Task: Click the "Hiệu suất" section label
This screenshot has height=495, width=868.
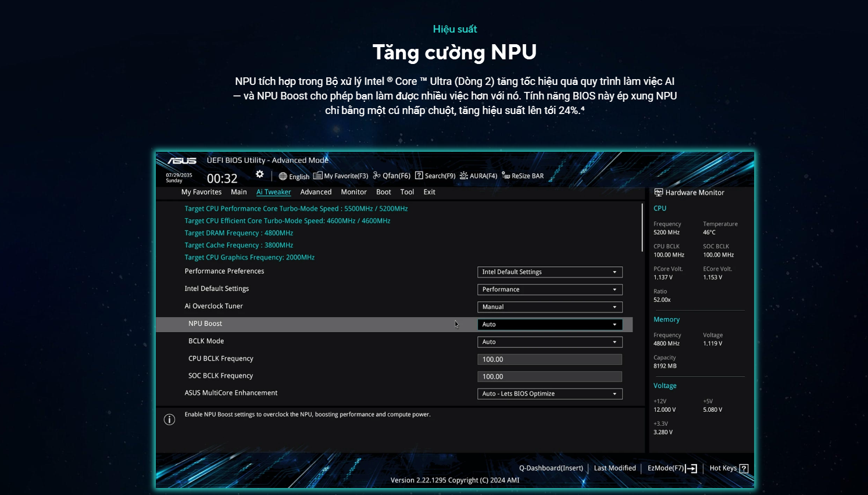Action: [x=455, y=29]
